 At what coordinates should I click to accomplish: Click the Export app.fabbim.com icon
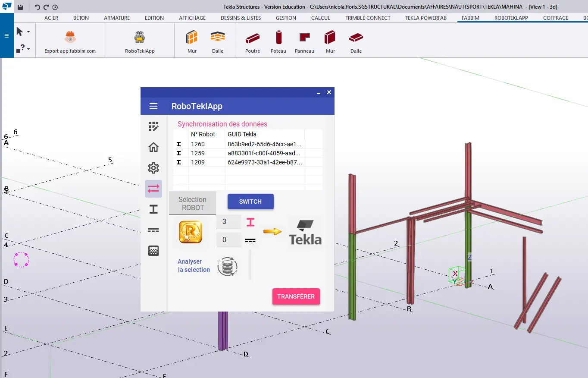pos(70,38)
